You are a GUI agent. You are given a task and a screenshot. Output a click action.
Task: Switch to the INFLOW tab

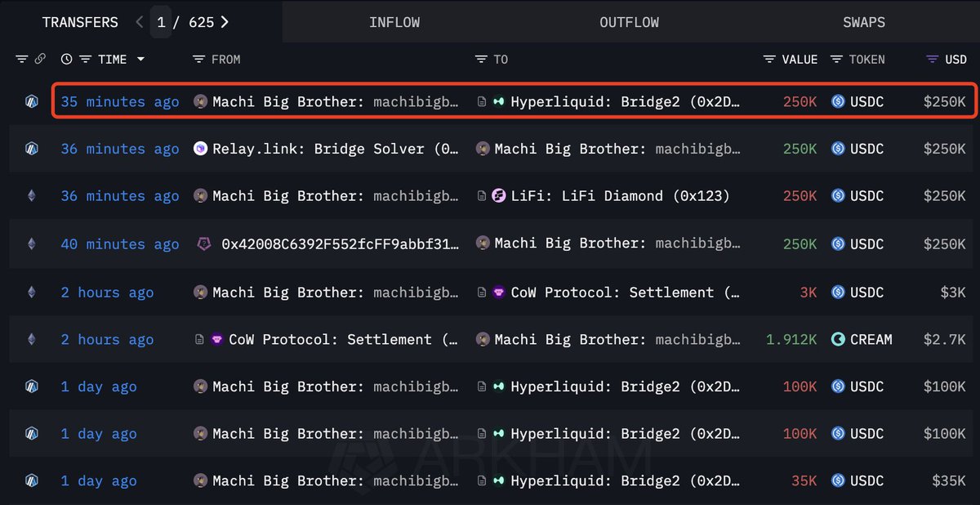click(394, 23)
